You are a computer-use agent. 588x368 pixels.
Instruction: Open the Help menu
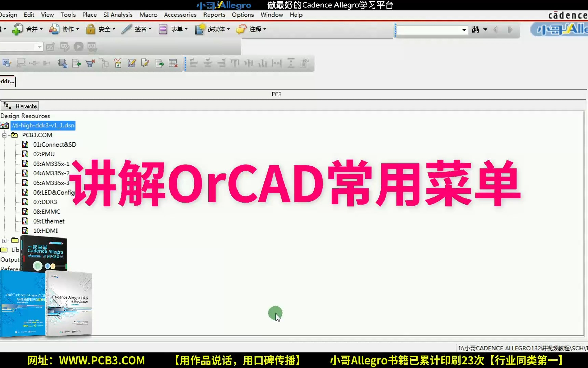(296, 15)
